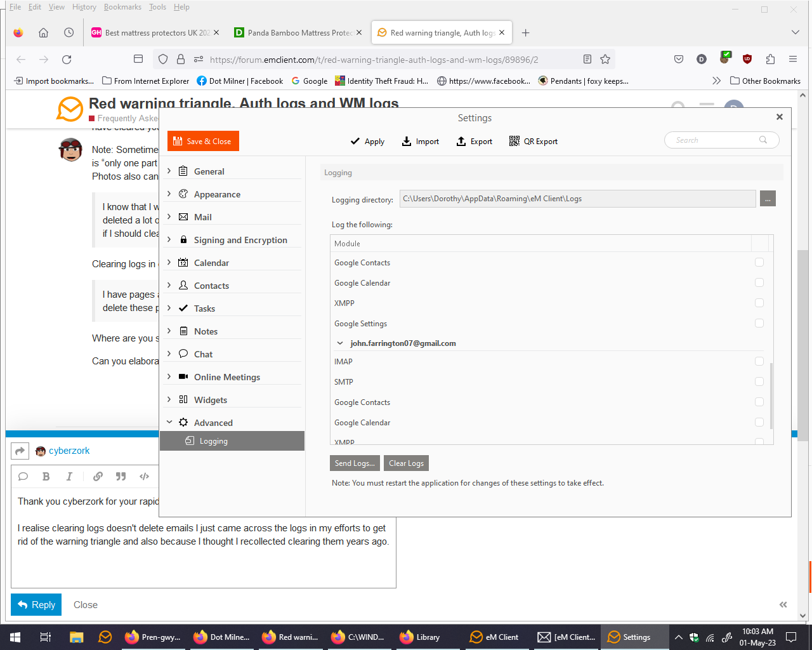Click the Clear Logs button
Screen dimensions: 812x650
[405, 463]
